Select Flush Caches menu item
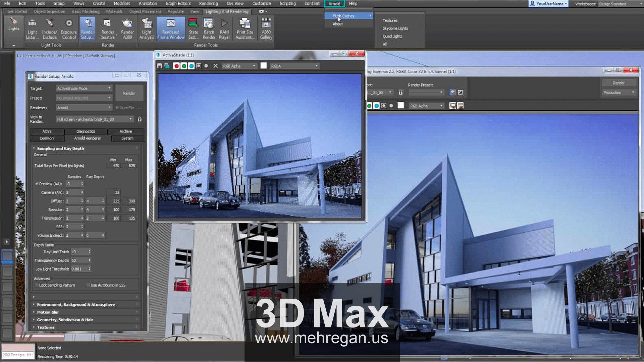The width and height of the screenshot is (644, 362). tap(349, 16)
